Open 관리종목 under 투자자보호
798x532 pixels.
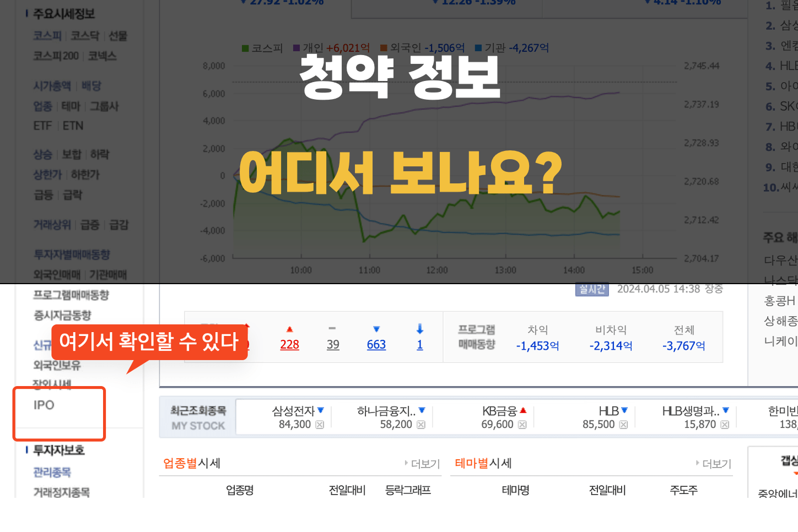pos(52,473)
